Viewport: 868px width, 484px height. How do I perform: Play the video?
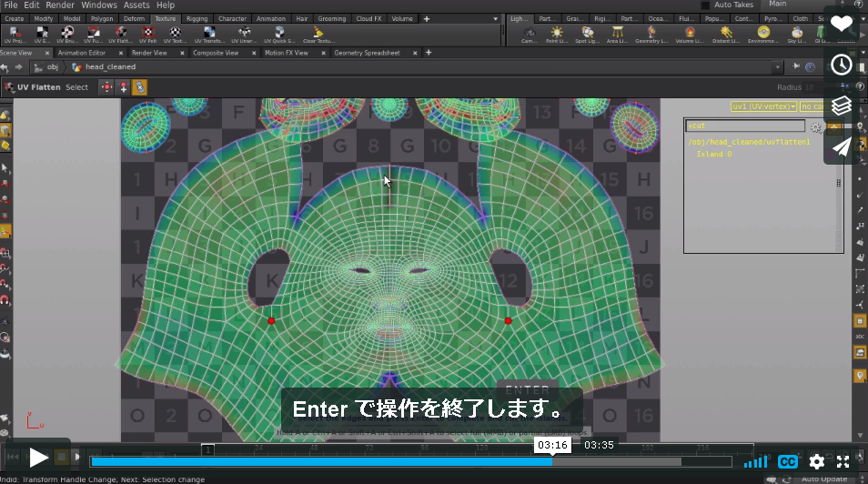[38, 458]
